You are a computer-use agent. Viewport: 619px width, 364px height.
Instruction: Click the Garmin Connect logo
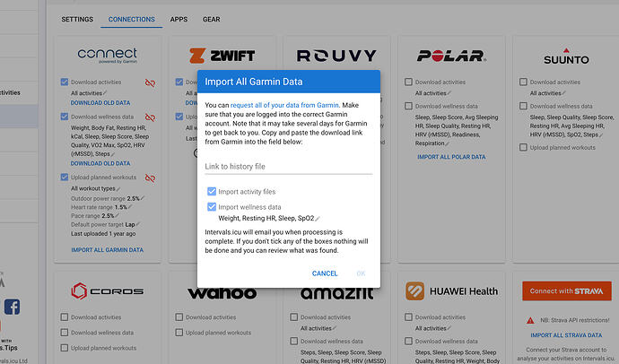tap(108, 56)
